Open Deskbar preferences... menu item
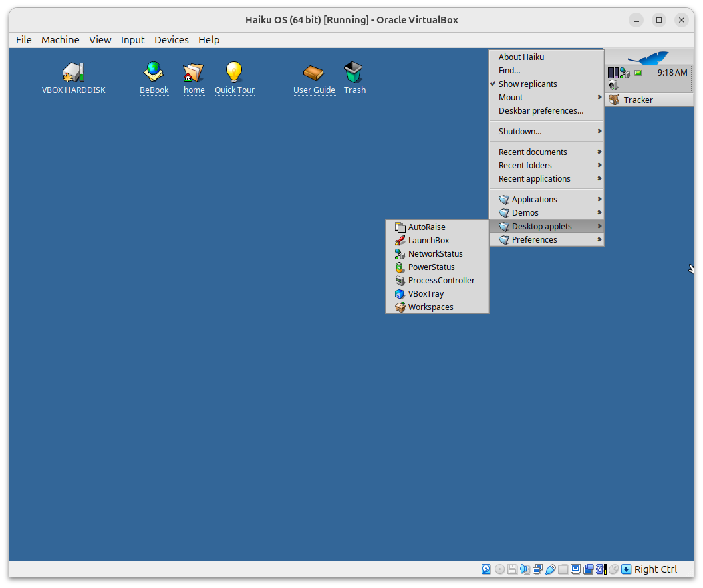The image size is (703, 588). [547, 111]
